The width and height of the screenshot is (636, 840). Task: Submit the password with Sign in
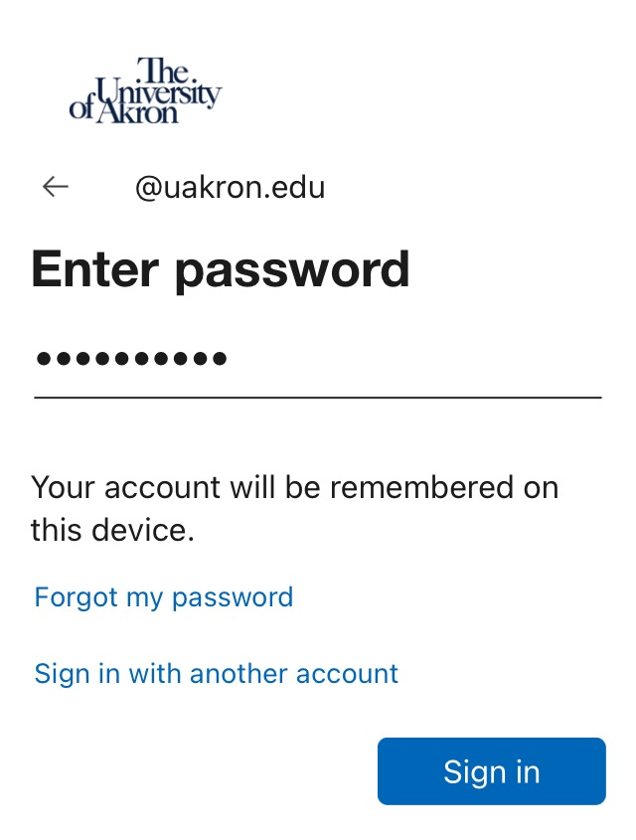(x=492, y=770)
